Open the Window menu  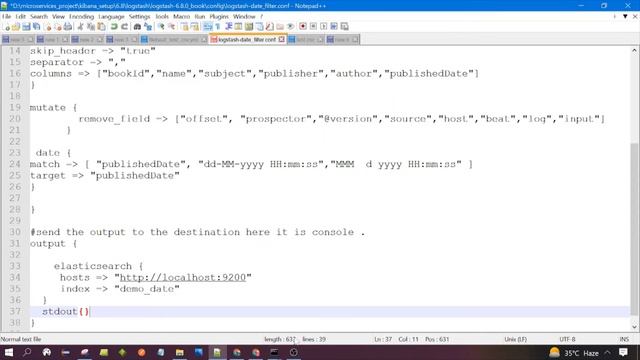pos(244,16)
